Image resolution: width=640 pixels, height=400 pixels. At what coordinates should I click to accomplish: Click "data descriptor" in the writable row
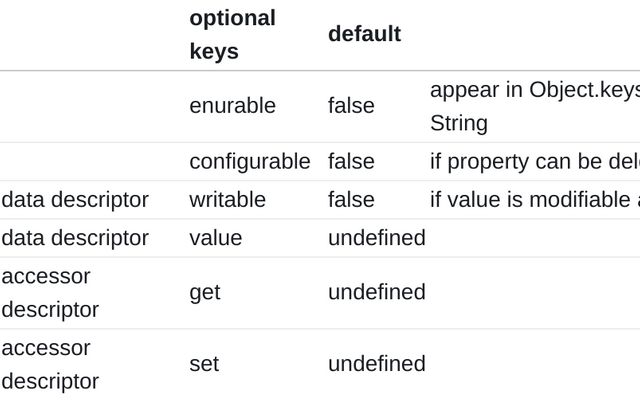click(75, 200)
